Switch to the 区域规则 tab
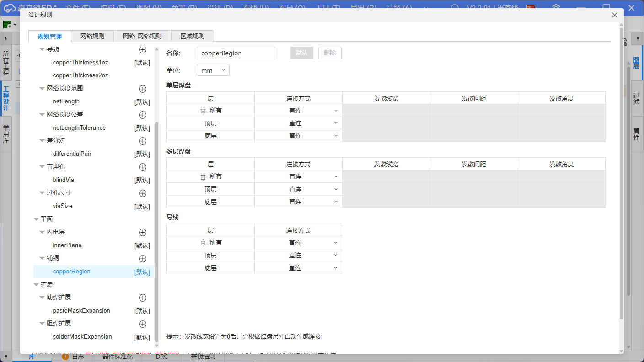This screenshot has width=644, height=362. (192, 37)
